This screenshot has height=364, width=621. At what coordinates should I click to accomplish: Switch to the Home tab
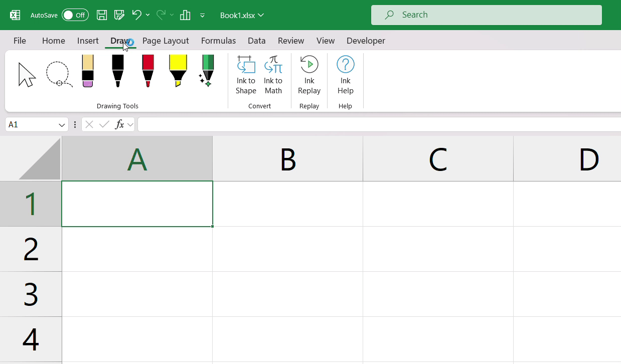point(54,41)
